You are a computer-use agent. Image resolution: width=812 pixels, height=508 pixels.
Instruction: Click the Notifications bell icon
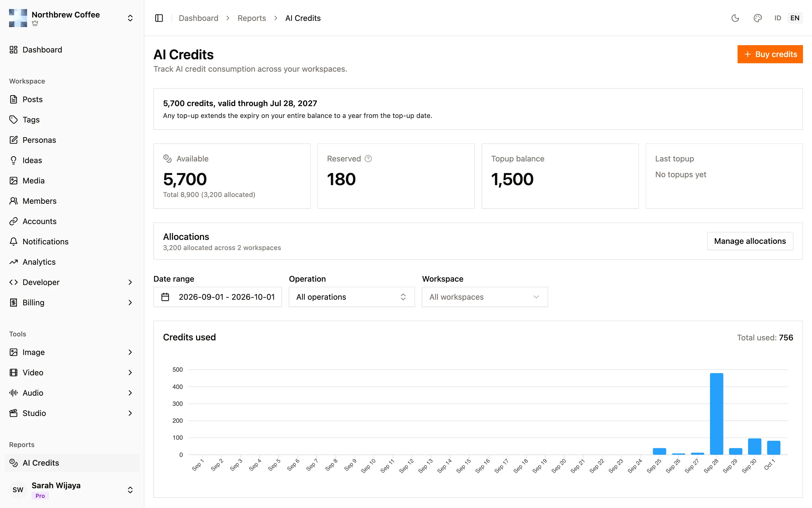pyautogui.click(x=14, y=242)
